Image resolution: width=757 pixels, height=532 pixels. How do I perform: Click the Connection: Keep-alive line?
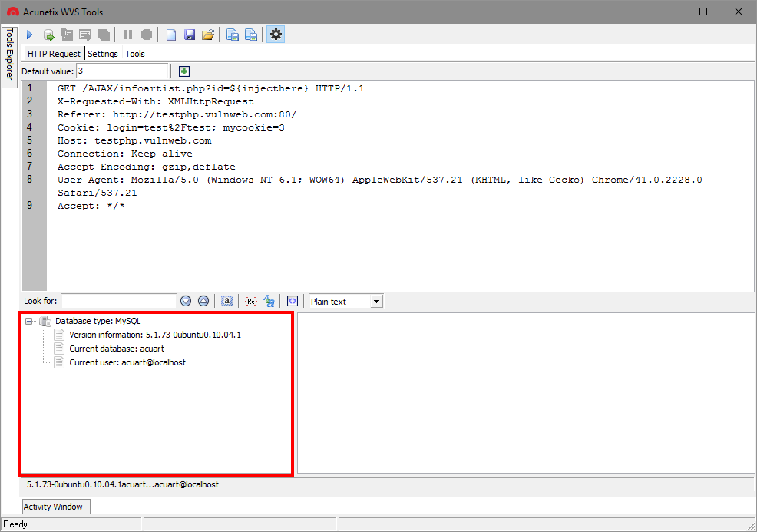pyautogui.click(x=125, y=154)
